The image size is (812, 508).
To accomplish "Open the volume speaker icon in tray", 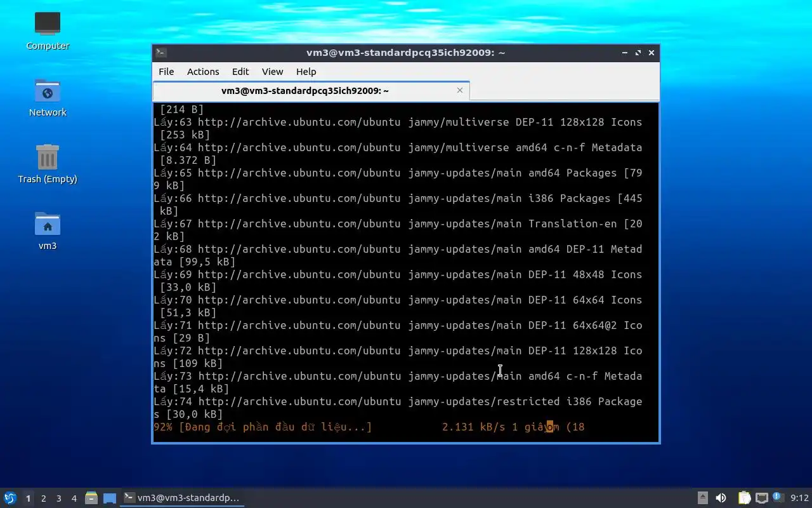I will (x=721, y=498).
